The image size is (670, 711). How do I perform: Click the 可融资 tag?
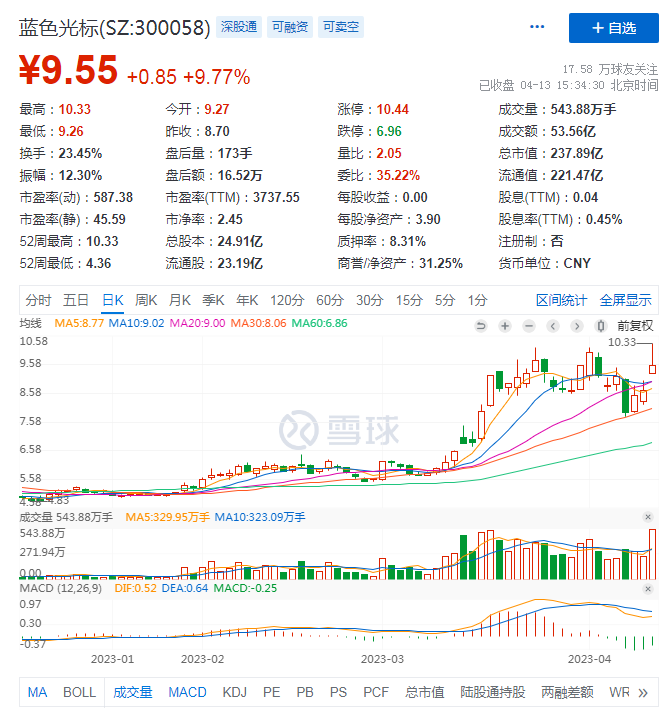point(290,27)
